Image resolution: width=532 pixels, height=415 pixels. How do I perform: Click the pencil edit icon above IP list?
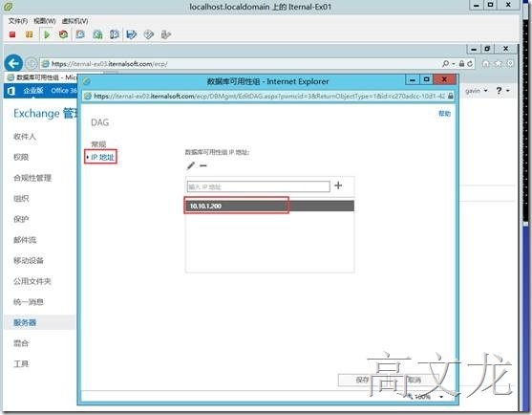(191, 165)
